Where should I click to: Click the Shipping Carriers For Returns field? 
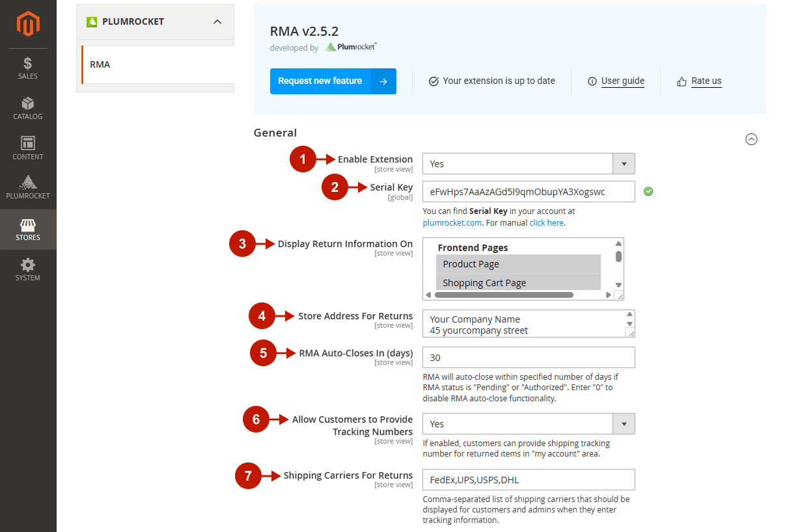(529, 480)
